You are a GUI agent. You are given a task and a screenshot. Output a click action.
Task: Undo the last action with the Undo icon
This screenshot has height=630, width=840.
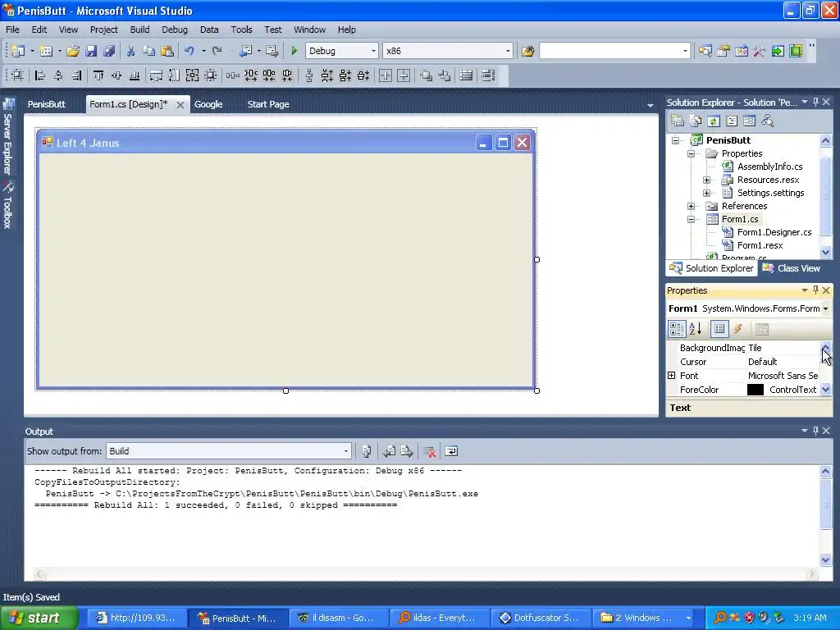tap(189, 51)
